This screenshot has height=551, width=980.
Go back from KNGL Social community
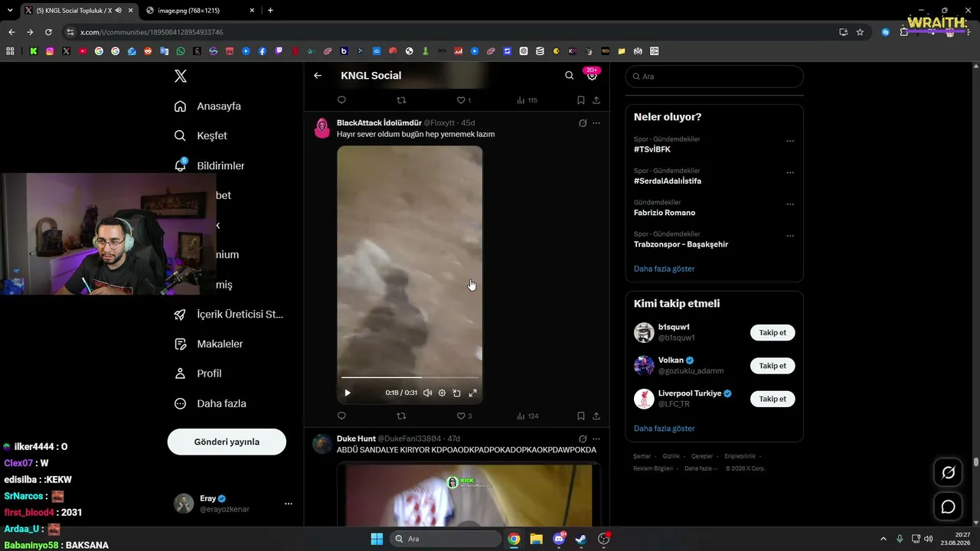point(318,76)
